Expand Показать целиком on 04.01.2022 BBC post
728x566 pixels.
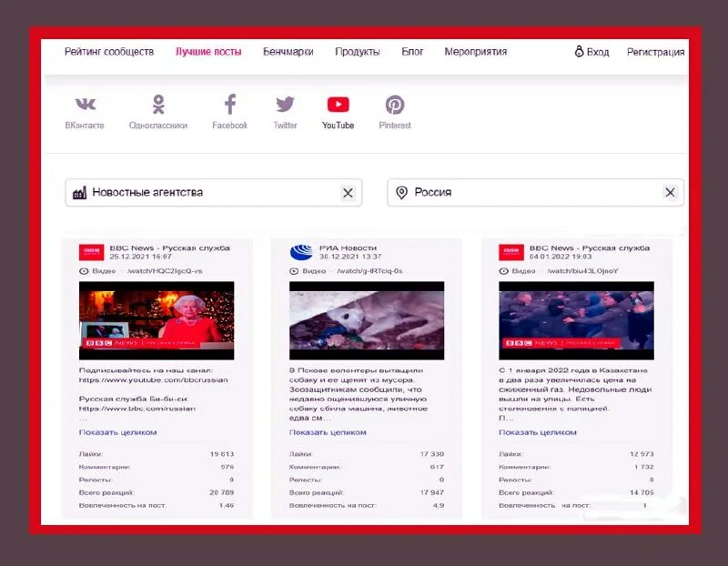pos(538,432)
